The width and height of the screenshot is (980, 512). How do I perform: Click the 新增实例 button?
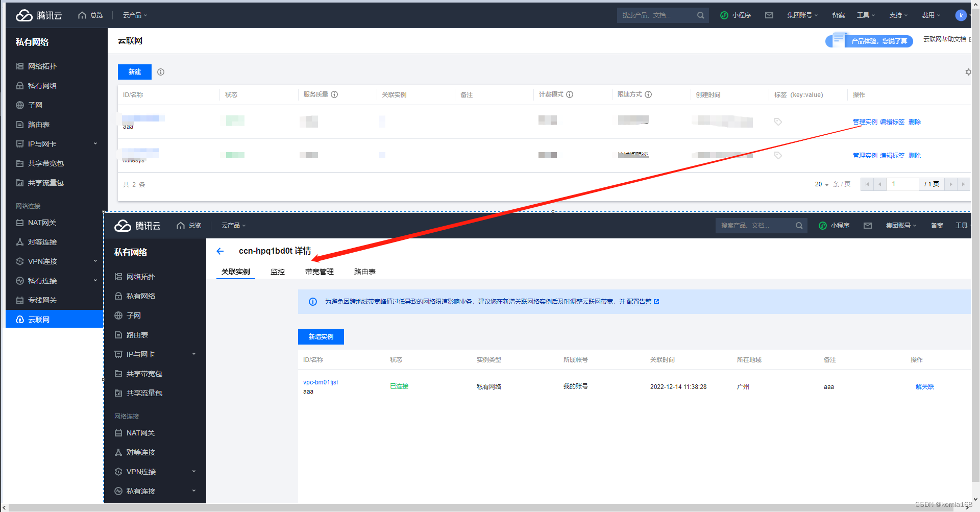pos(321,337)
